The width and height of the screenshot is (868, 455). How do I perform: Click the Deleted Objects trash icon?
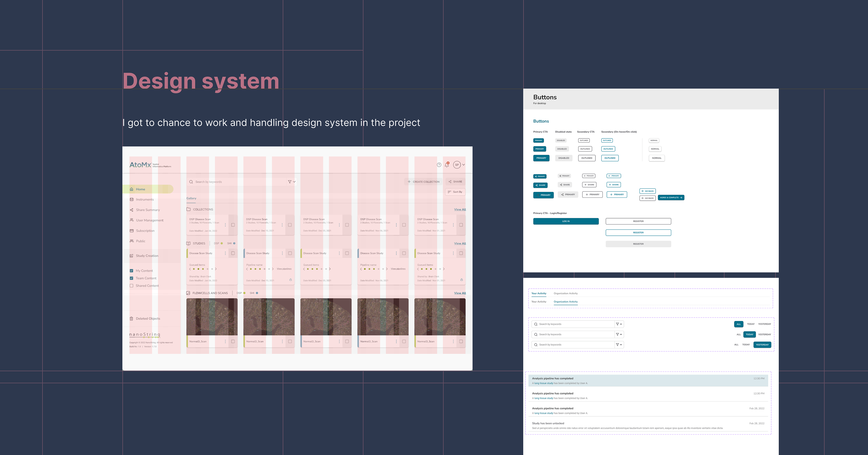131,318
